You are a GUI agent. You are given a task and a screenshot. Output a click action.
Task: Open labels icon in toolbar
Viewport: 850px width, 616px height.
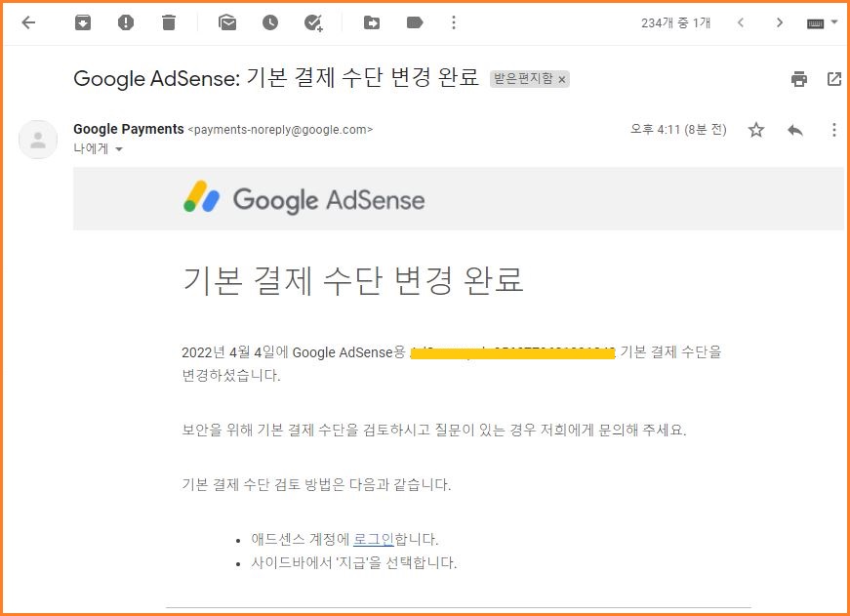415,22
